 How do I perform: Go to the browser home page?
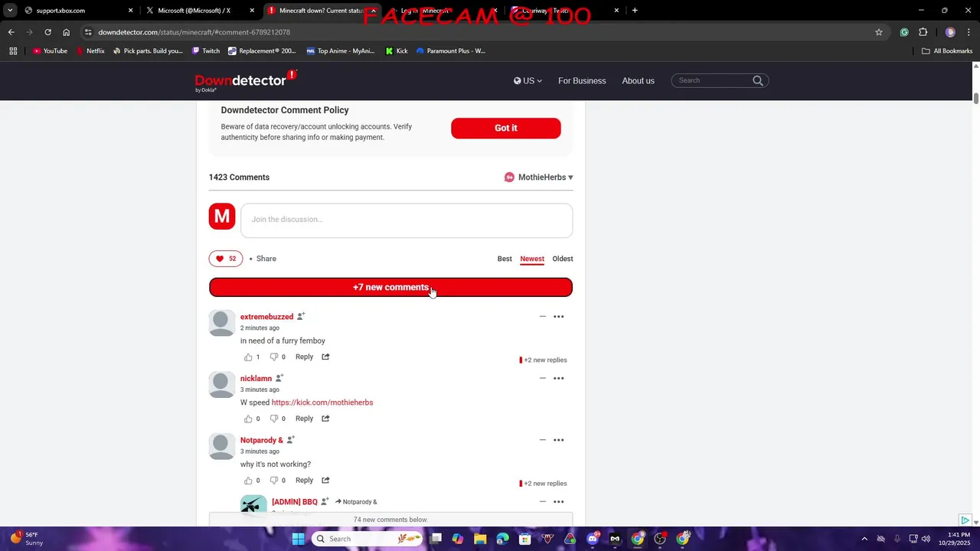point(66,32)
